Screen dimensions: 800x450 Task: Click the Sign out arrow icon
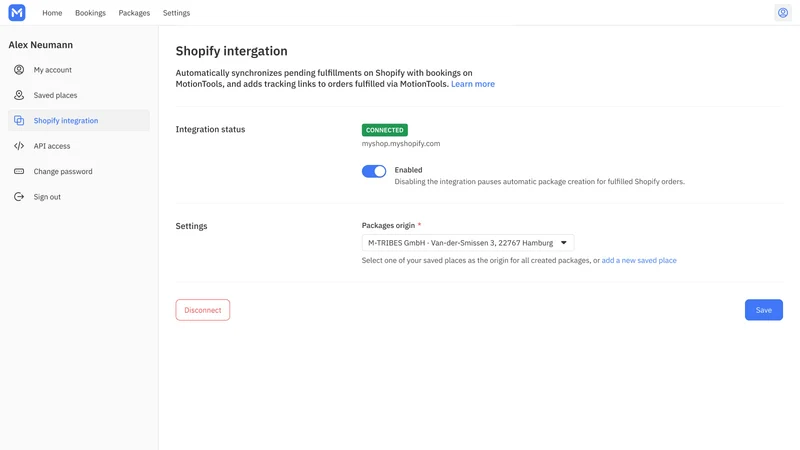click(x=19, y=197)
